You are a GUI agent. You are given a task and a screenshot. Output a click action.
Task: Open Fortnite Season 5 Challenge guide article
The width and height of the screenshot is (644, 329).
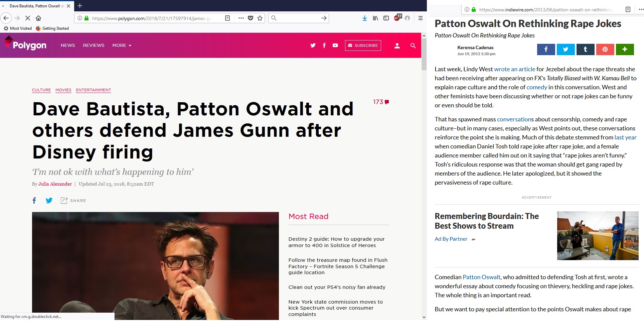[338, 266]
